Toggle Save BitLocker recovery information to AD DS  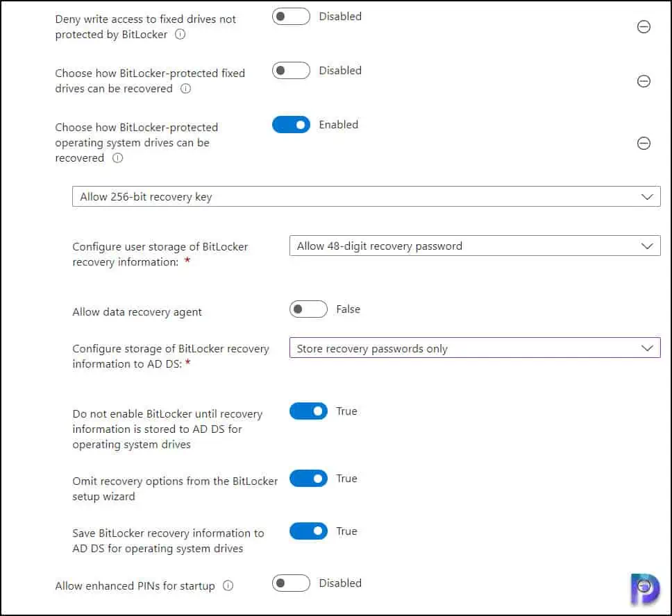click(x=308, y=531)
